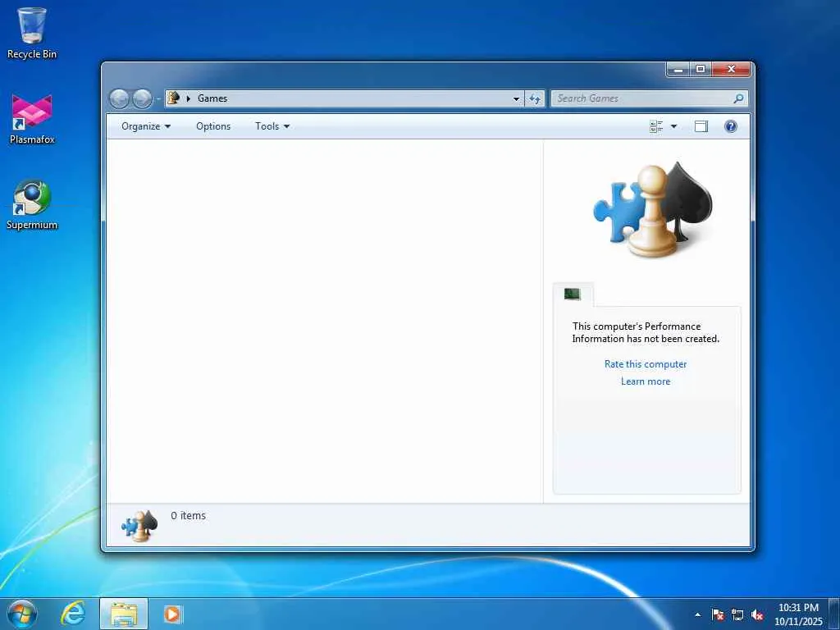Open Windows Media Player from taskbar

coord(172,614)
